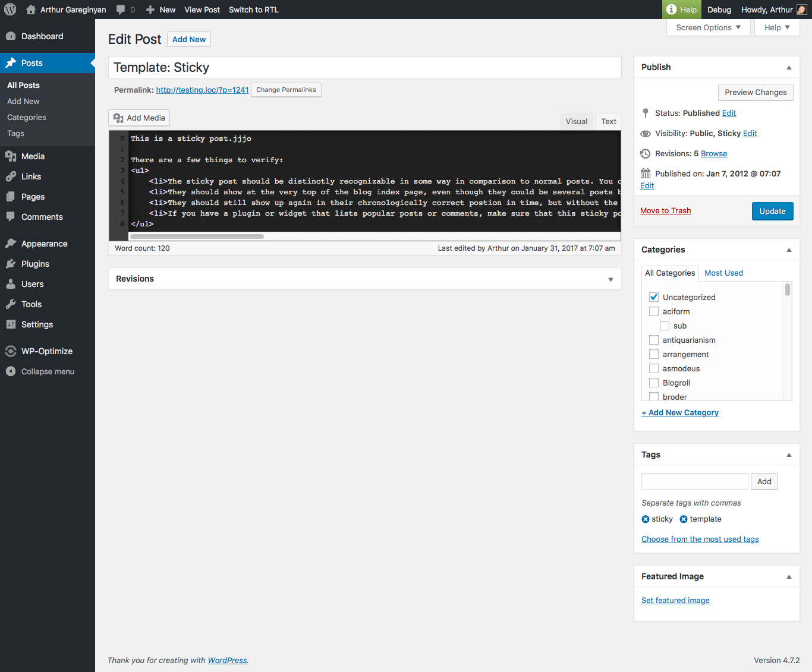Click the Posts pushpin icon
The height and width of the screenshot is (672, 812).
click(x=11, y=63)
